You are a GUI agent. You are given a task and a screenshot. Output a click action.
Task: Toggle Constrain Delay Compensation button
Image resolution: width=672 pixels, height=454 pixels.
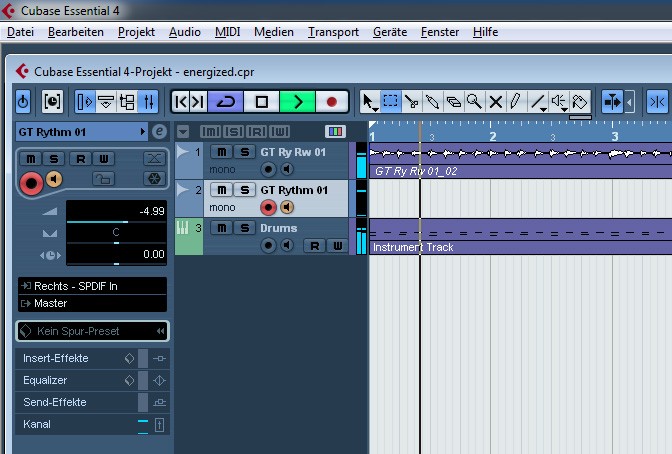pyautogui.click(x=52, y=102)
